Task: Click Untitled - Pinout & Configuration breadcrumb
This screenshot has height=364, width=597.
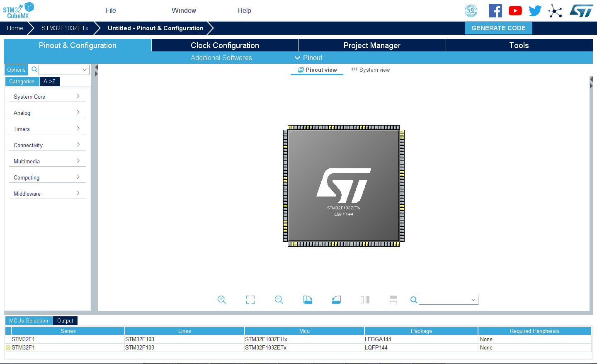Action: [x=155, y=28]
